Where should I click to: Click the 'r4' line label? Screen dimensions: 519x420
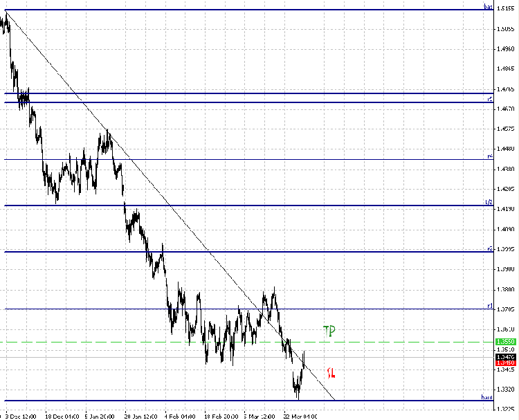tap(490, 156)
